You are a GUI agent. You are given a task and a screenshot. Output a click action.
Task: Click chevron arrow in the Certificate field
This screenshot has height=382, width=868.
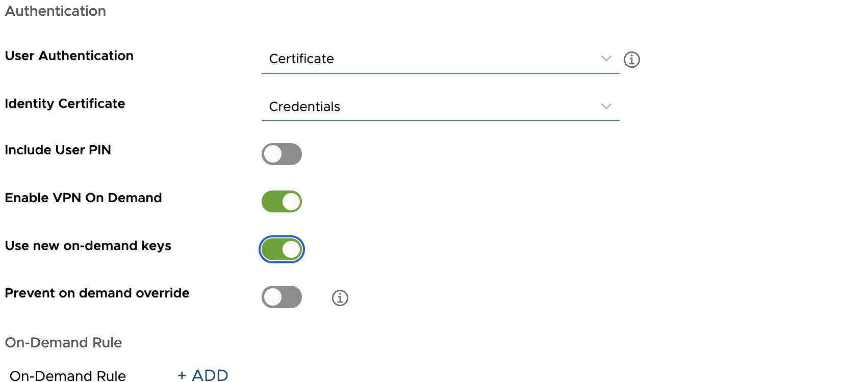coord(606,59)
